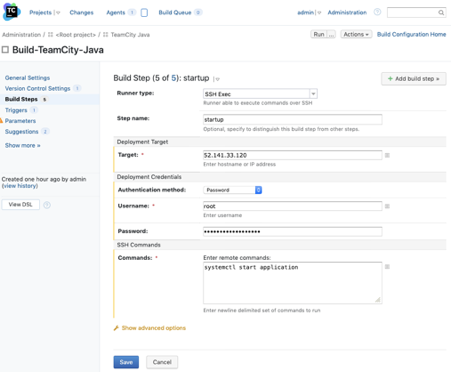Click Show advanced options link
Viewport: 451px width, 372px height.
click(154, 328)
